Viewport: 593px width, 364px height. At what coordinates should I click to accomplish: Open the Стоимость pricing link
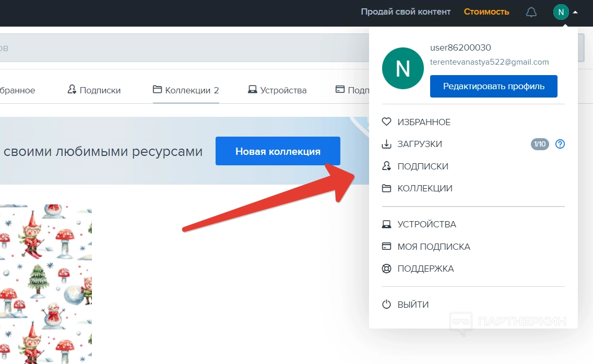coord(487,11)
